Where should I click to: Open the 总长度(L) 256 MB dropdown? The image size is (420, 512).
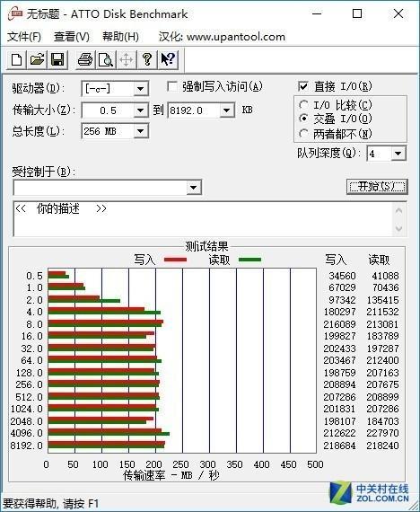click(x=141, y=131)
